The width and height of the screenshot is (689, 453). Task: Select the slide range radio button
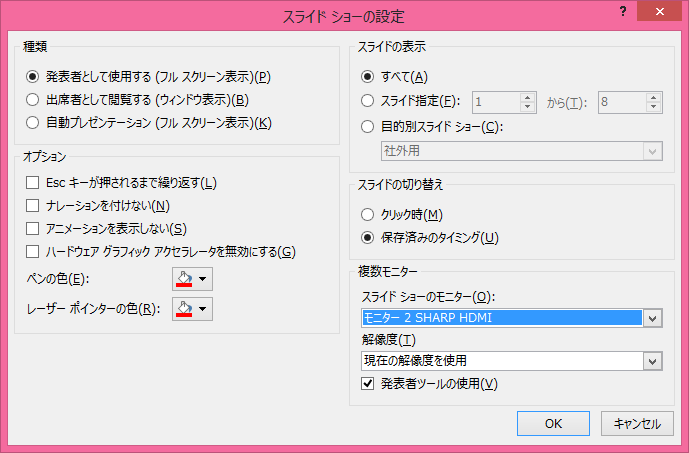pyautogui.click(x=367, y=101)
